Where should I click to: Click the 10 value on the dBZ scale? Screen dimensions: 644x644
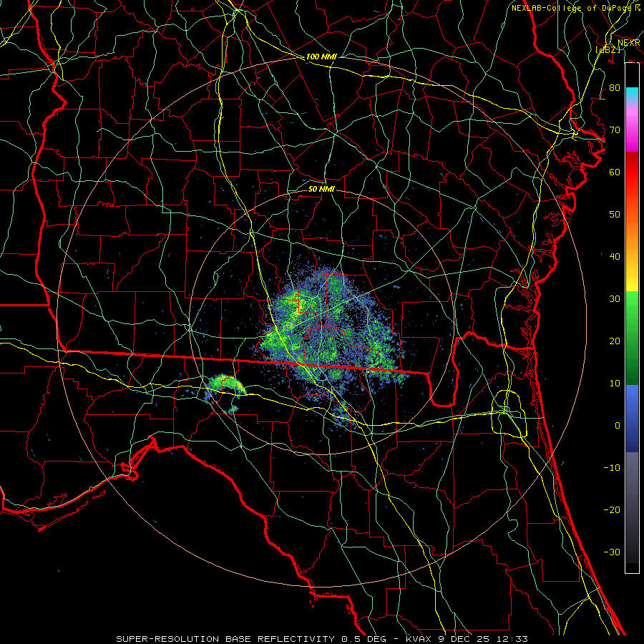(615, 384)
